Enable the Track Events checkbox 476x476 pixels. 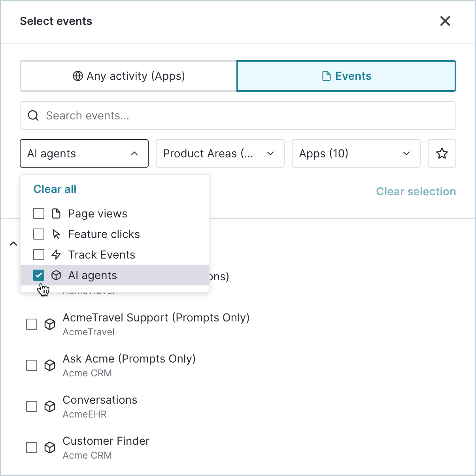click(x=39, y=255)
